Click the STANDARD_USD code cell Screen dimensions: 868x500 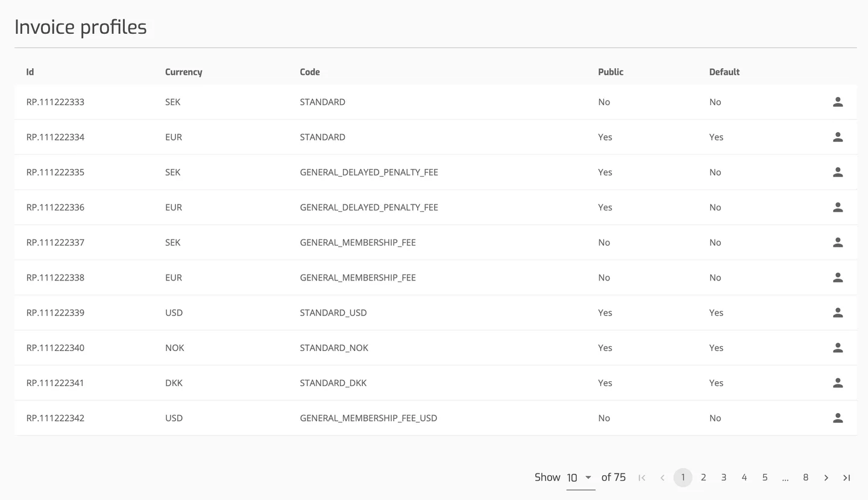click(333, 313)
